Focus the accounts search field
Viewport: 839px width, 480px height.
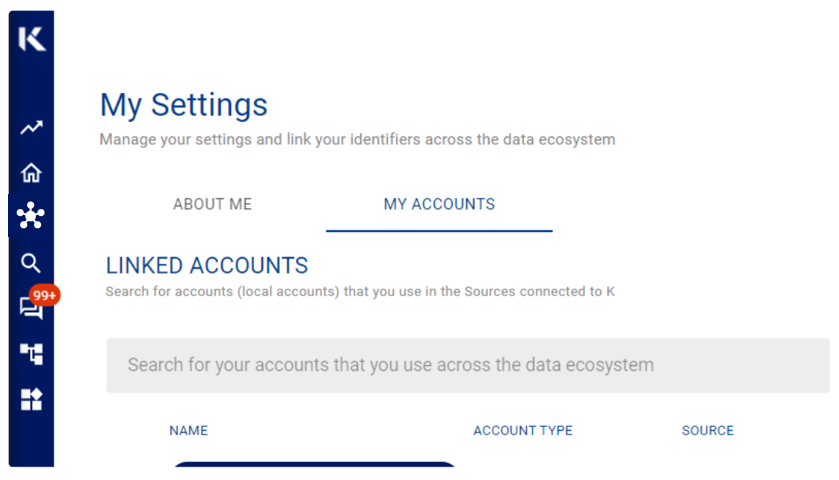468,365
